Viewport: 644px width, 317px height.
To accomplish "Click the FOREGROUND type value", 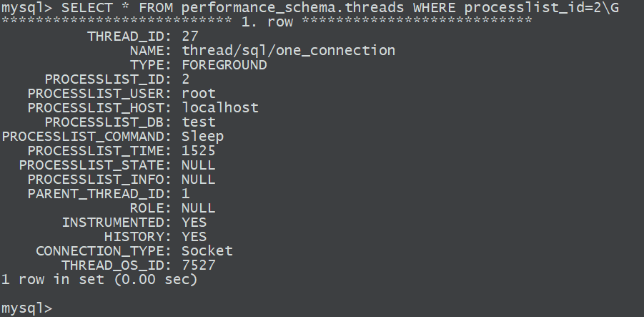I will 224,65.
